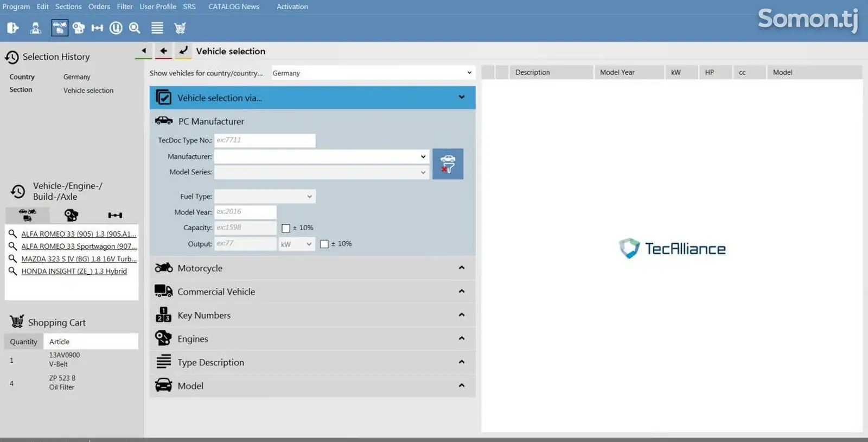The height and width of the screenshot is (442, 868).
Task: Expand the Engines section chevron
Action: (x=462, y=338)
